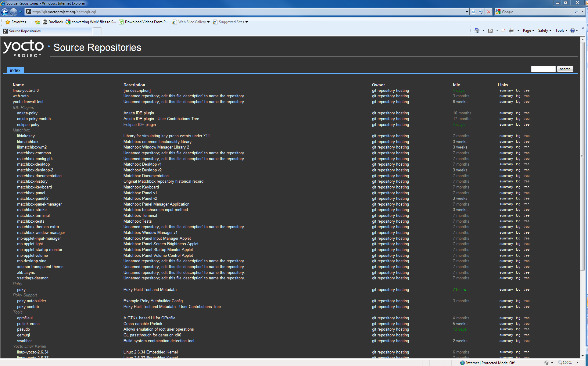The width and height of the screenshot is (588, 366).
Task: Switch to the index tab
Action: click(15, 70)
